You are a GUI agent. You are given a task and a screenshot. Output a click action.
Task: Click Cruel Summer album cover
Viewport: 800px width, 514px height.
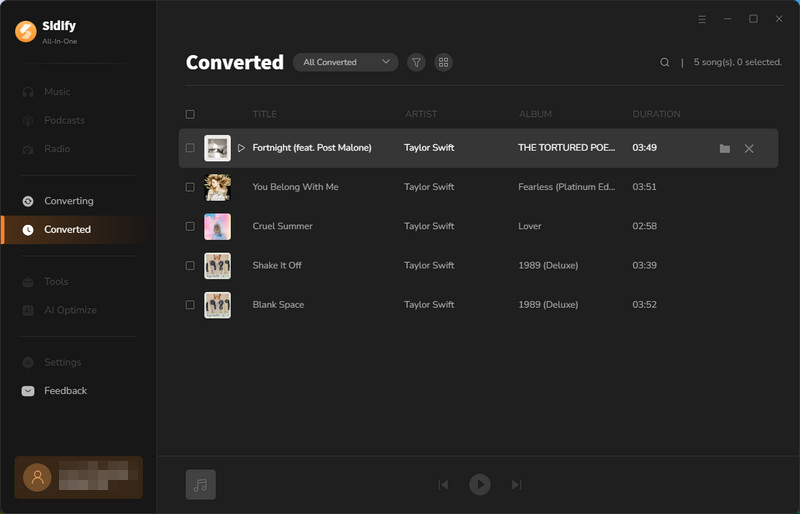tap(217, 226)
